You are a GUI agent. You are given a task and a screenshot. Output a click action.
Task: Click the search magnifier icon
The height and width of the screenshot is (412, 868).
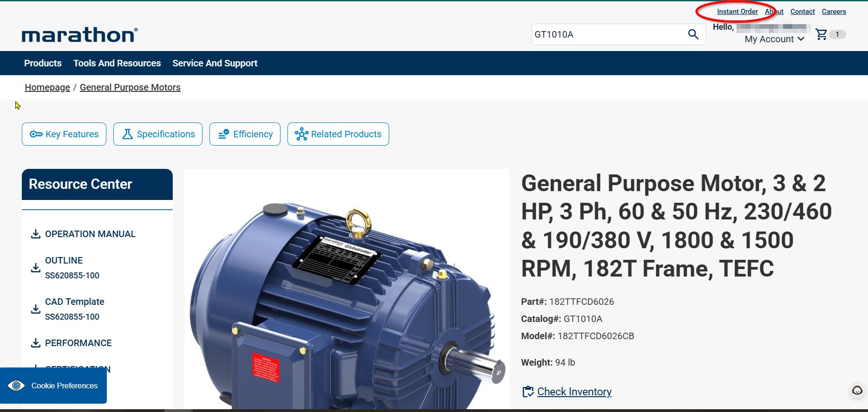pyautogui.click(x=693, y=34)
